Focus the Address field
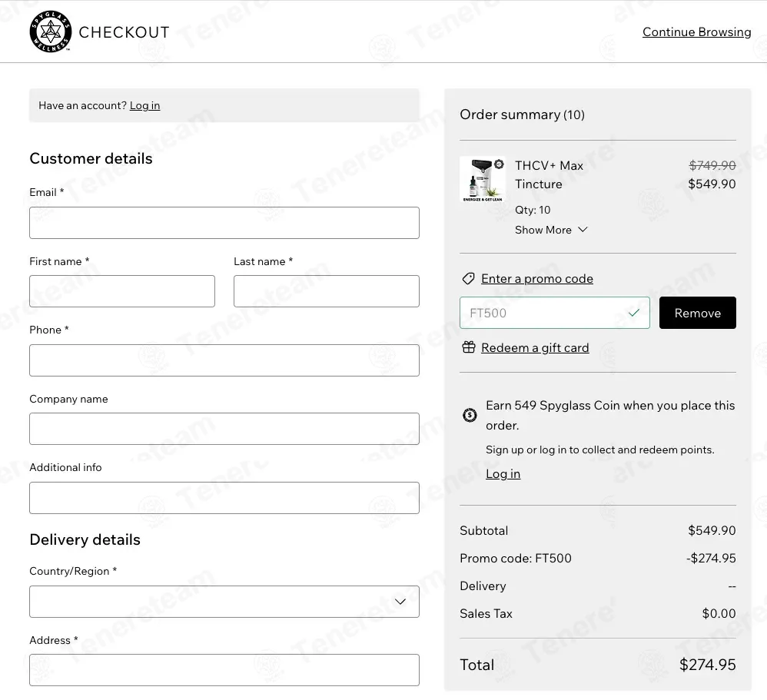 coord(224,670)
